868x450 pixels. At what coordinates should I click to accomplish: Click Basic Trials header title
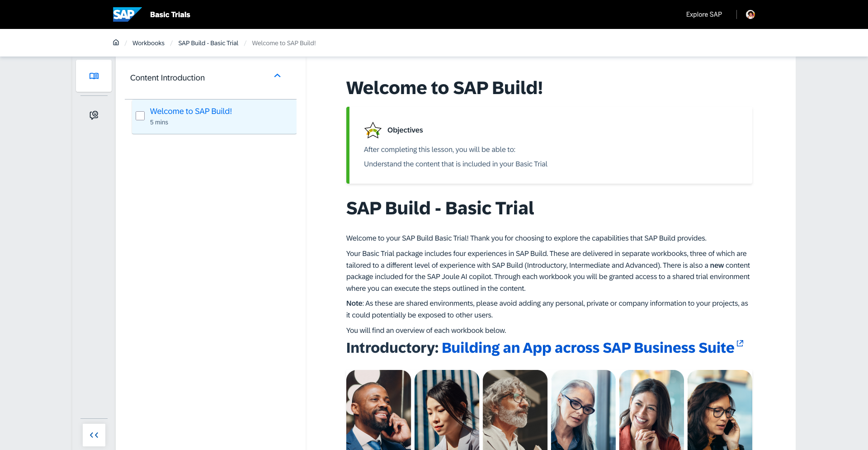(x=170, y=14)
